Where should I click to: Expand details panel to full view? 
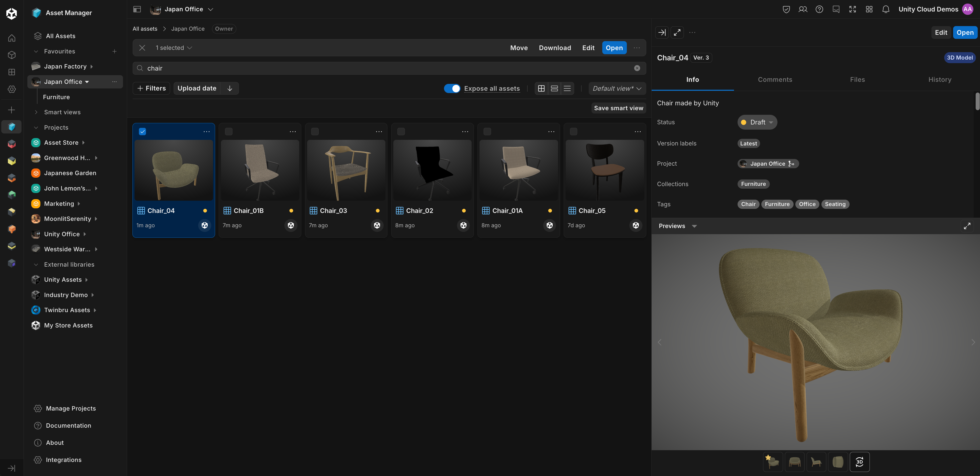point(677,32)
